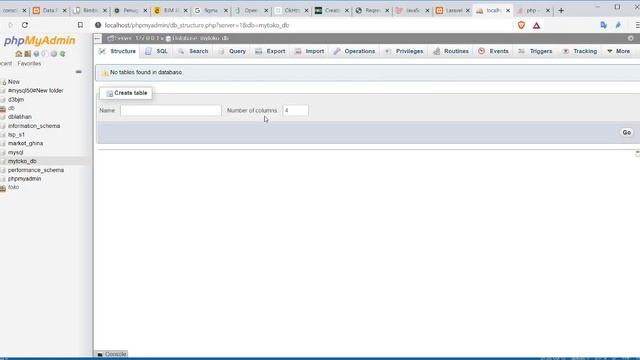This screenshot has height=360, width=640.
Task: Open the Events tab
Action: (493, 51)
